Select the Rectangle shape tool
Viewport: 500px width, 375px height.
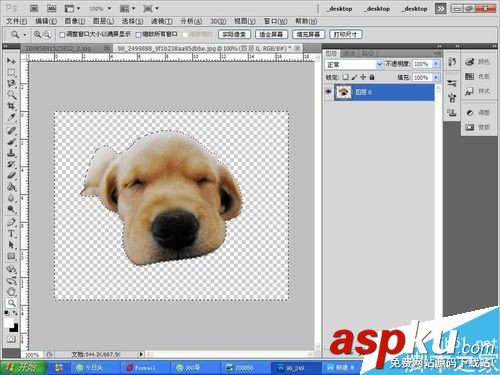(x=11, y=256)
